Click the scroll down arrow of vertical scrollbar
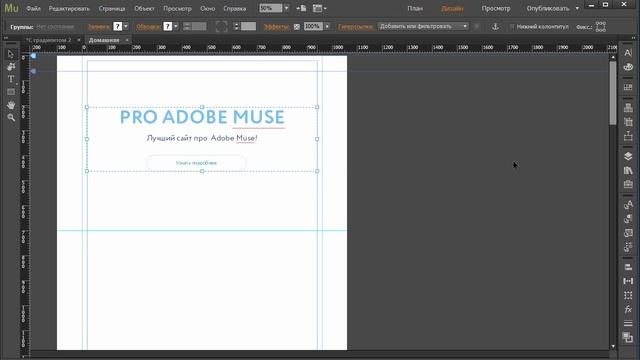 (x=613, y=346)
